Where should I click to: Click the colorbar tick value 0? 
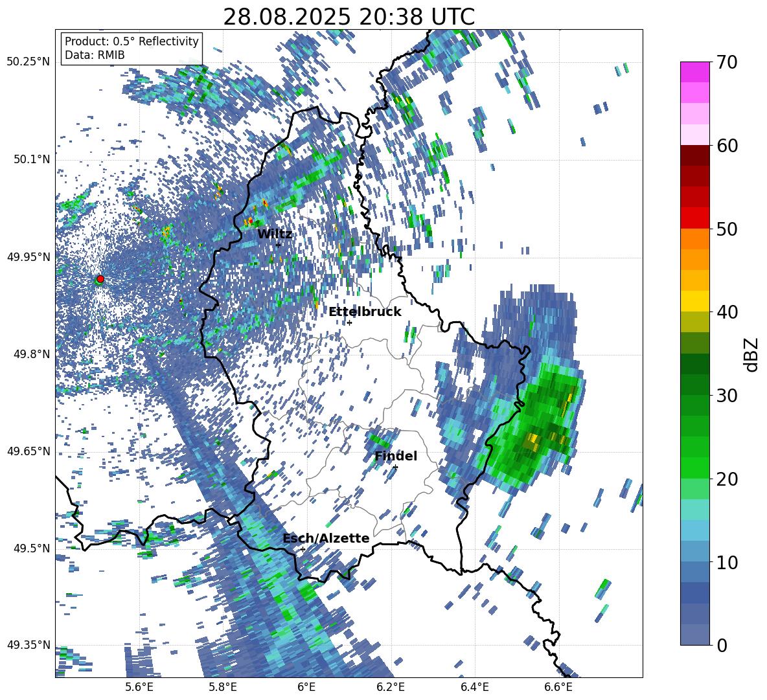click(x=722, y=645)
